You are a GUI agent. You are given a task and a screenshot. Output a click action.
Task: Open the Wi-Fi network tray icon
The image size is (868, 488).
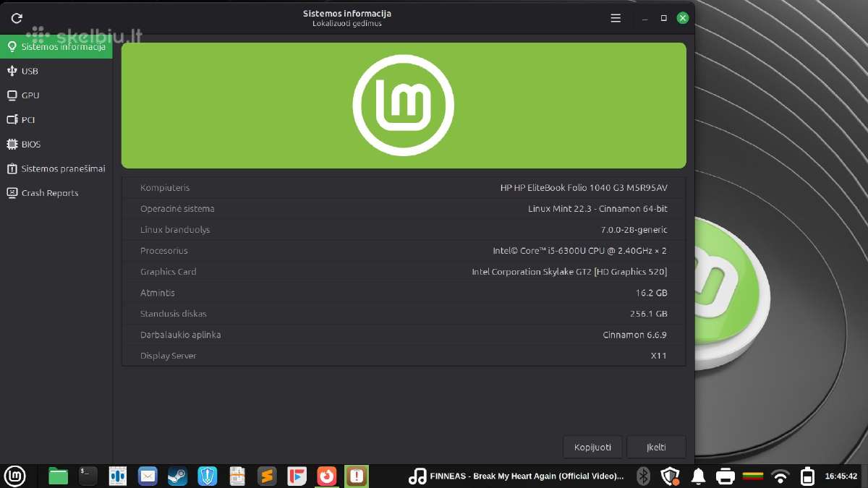click(x=780, y=476)
